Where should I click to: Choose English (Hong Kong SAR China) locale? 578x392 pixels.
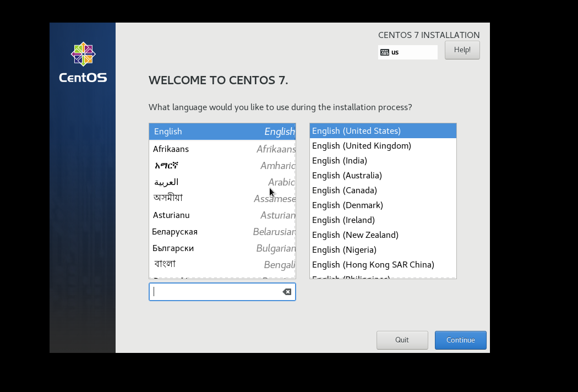(x=383, y=265)
